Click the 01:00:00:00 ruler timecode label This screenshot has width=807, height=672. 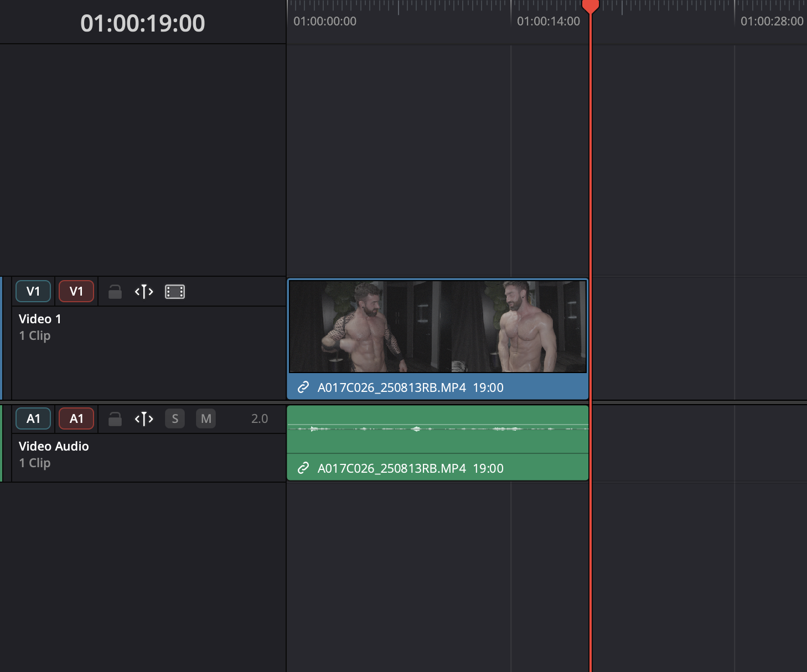[x=325, y=22]
